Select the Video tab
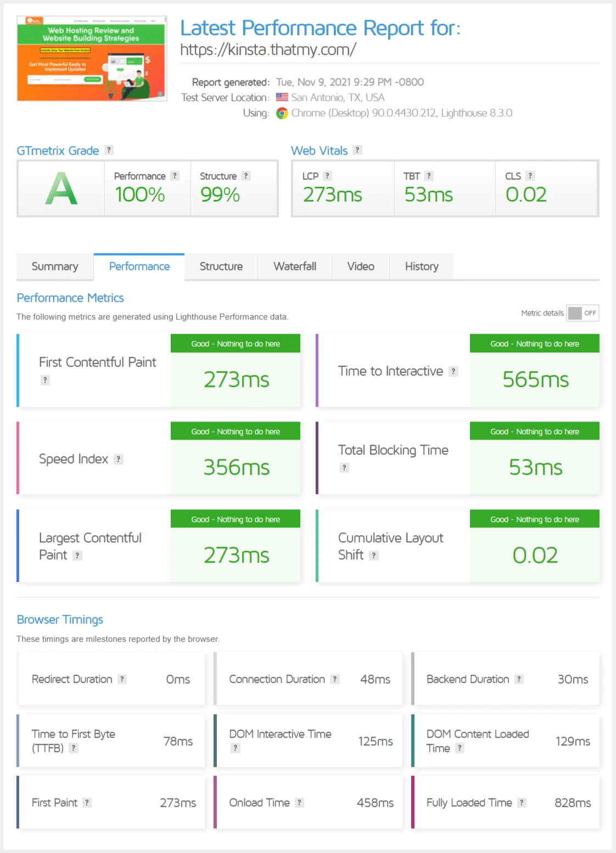 (361, 266)
